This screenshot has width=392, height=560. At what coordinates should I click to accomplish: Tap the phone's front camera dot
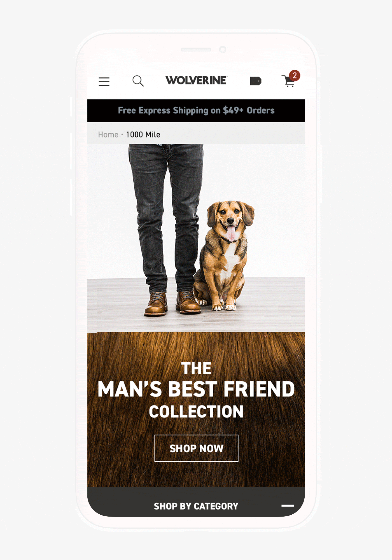point(223,50)
